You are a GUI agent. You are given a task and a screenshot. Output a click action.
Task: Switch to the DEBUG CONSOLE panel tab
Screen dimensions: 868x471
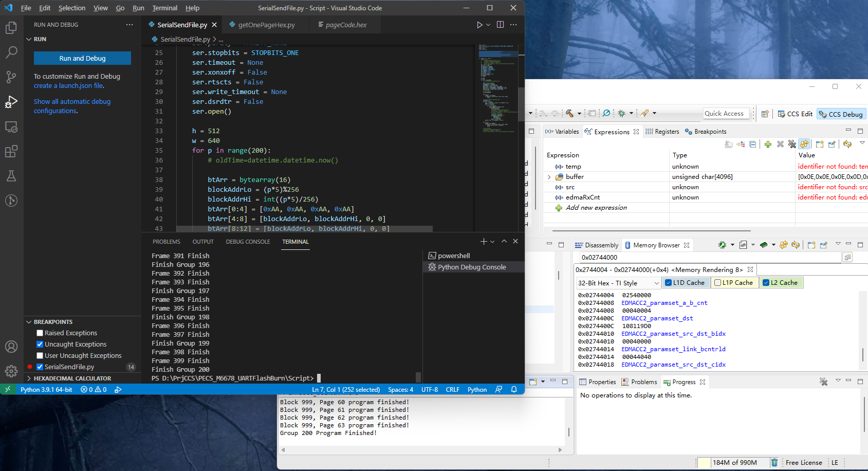[248, 242]
